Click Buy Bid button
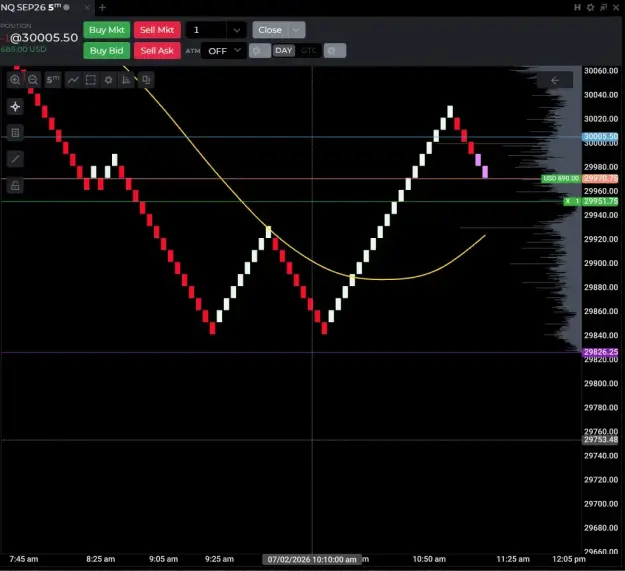 (107, 51)
